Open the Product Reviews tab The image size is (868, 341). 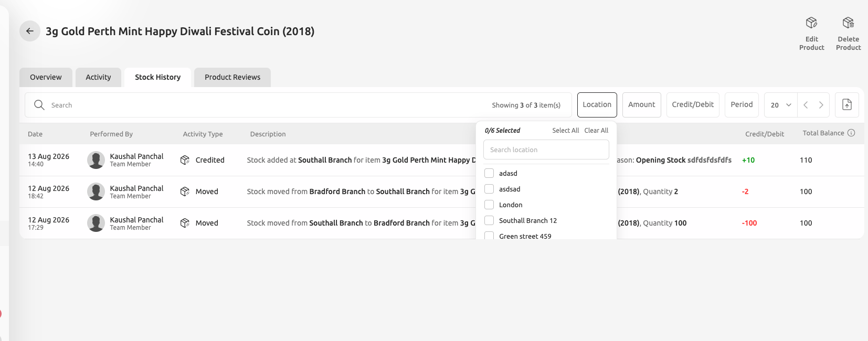tap(232, 77)
